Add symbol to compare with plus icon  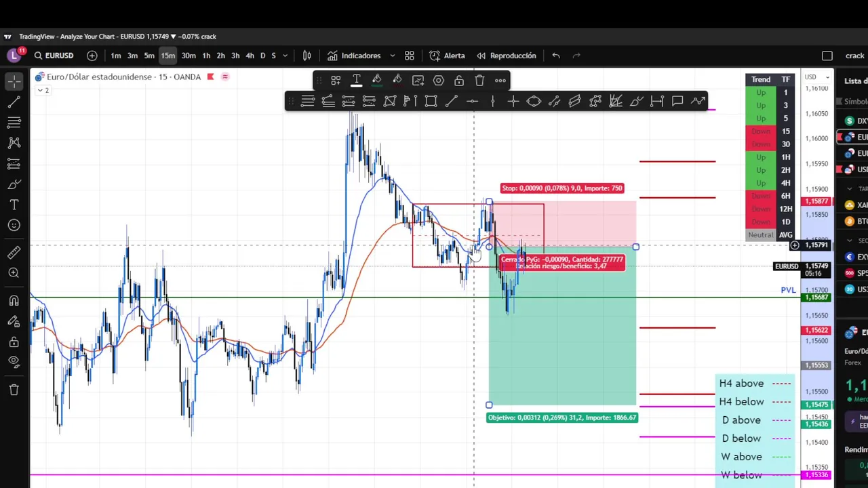coord(92,56)
